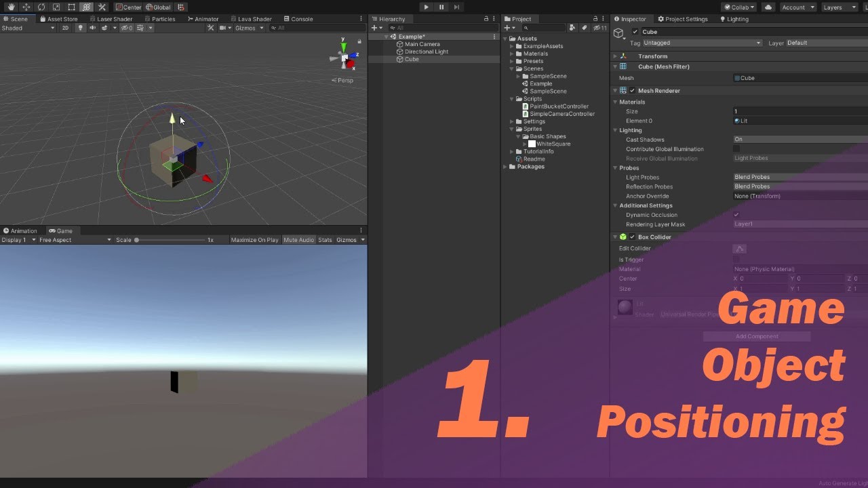The width and height of the screenshot is (868, 488).
Task: Select the combined Transform tool
Action: (x=87, y=7)
